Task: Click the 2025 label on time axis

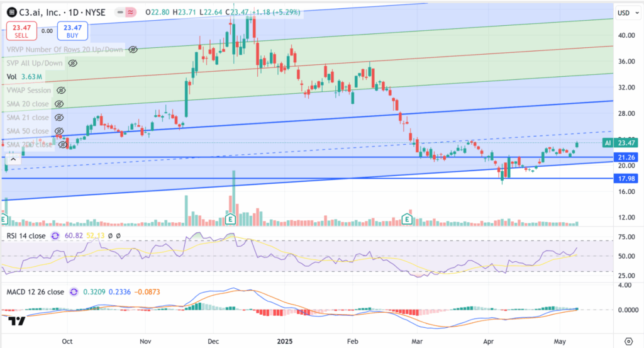Action: point(285,342)
